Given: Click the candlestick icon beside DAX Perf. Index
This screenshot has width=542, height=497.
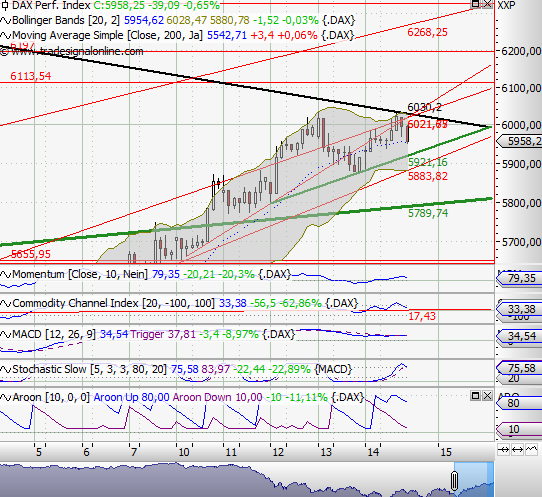Looking at the screenshot, I should [x=5, y=6].
